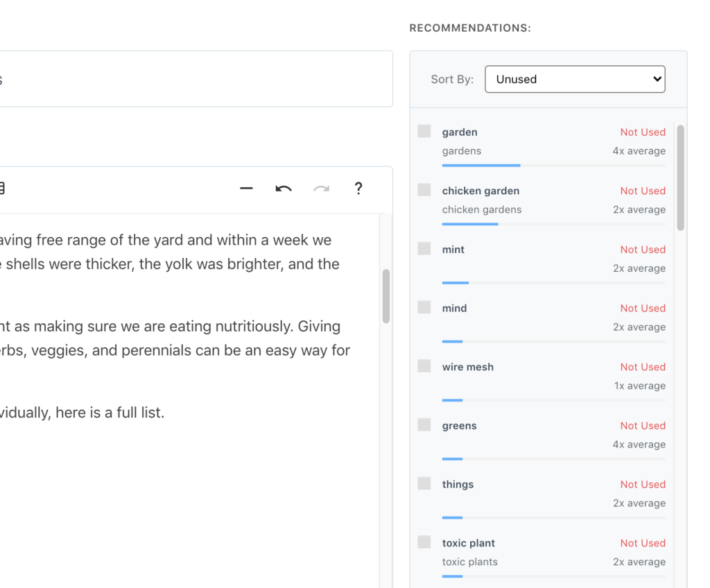Check the 'garden' keyword checkbox
Viewport: 710px width, 588px height.
pyautogui.click(x=424, y=131)
